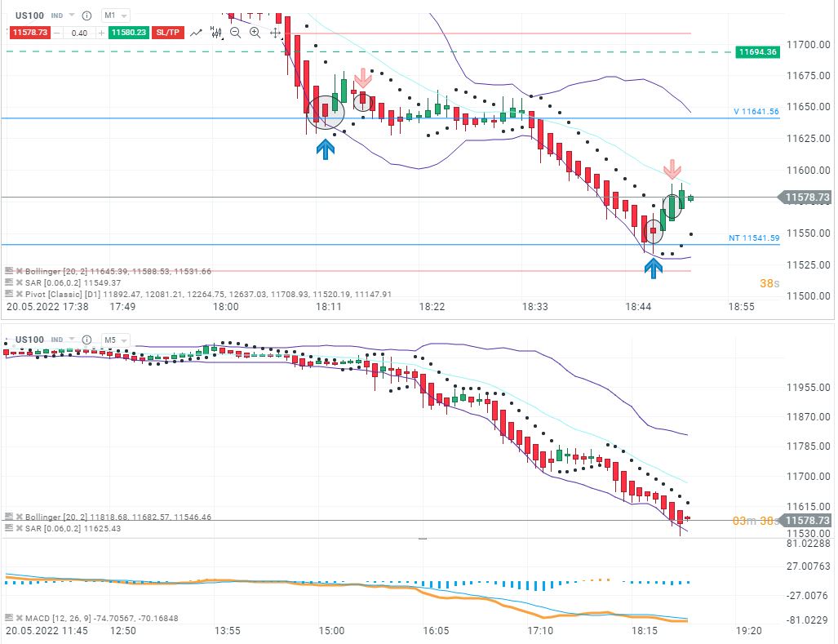Zoom in the M1 chart
This screenshot has height=644, width=838.
click(255, 33)
